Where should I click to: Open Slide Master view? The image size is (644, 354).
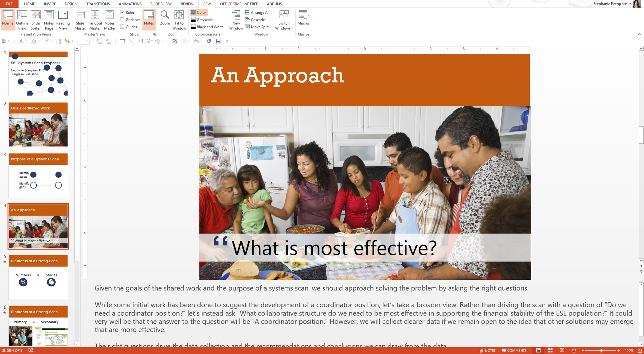[80, 20]
